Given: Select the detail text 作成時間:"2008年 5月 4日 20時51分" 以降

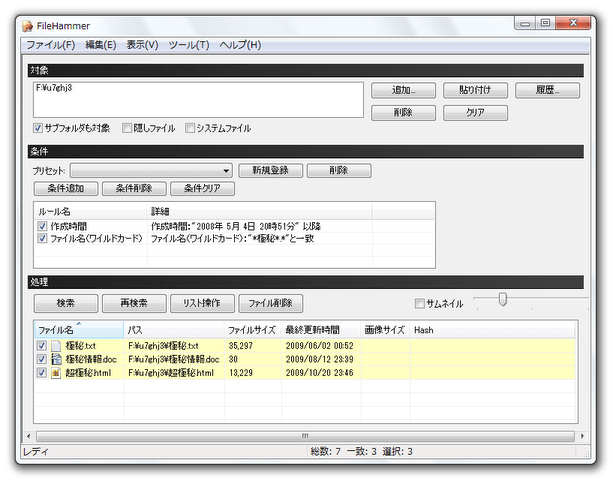Looking at the screenshot, I should pyautogui.click(x=236, y=226).
